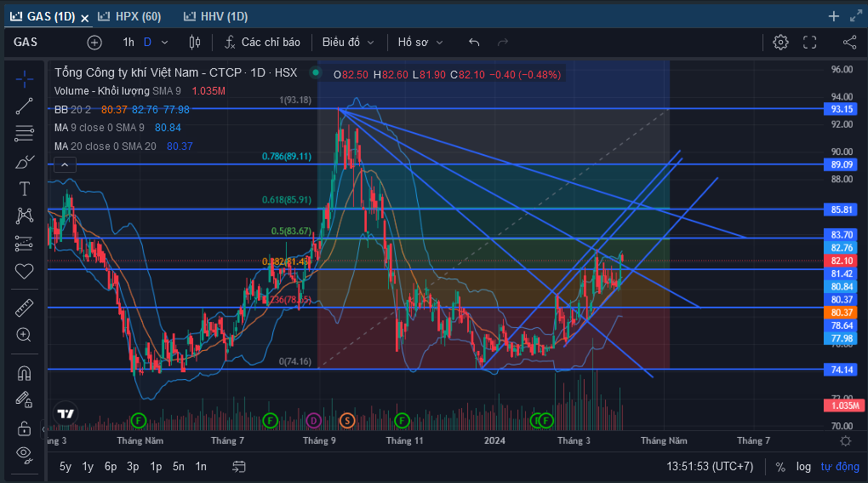Select the 1h timeframe
The width and height of the screenshot is (868, 483).
point(128,42)
